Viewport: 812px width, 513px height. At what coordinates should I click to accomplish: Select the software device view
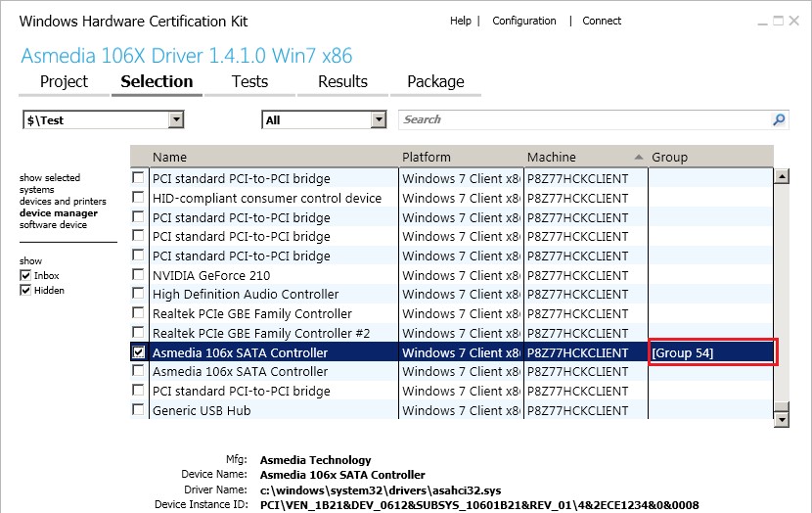pos(54,225)
